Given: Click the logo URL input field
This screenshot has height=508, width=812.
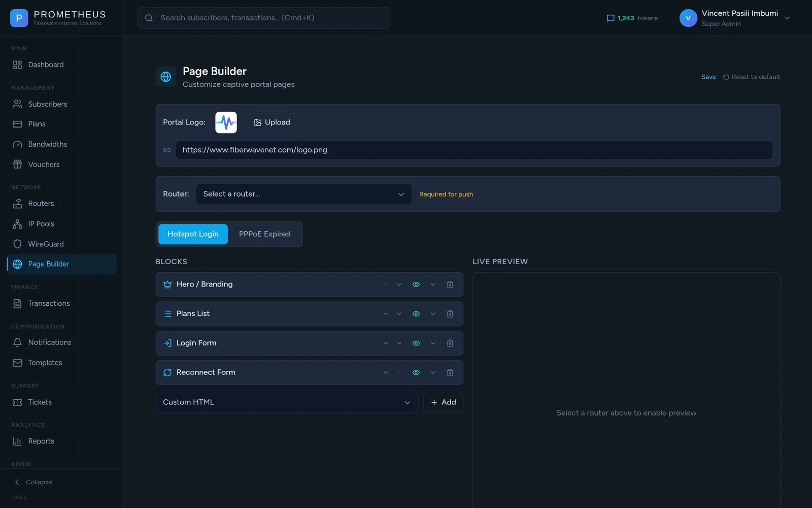Looking at the screenshot, I should 474,150.
